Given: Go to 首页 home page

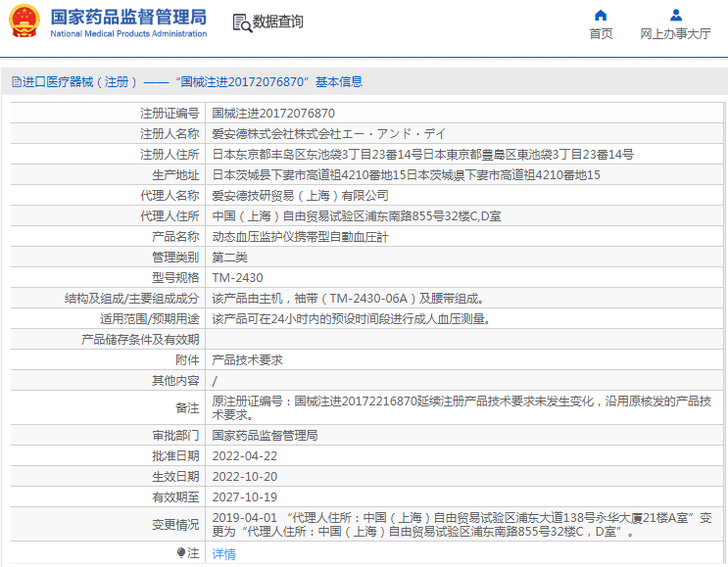Looking at the screenshot, I should coord(601,33).
